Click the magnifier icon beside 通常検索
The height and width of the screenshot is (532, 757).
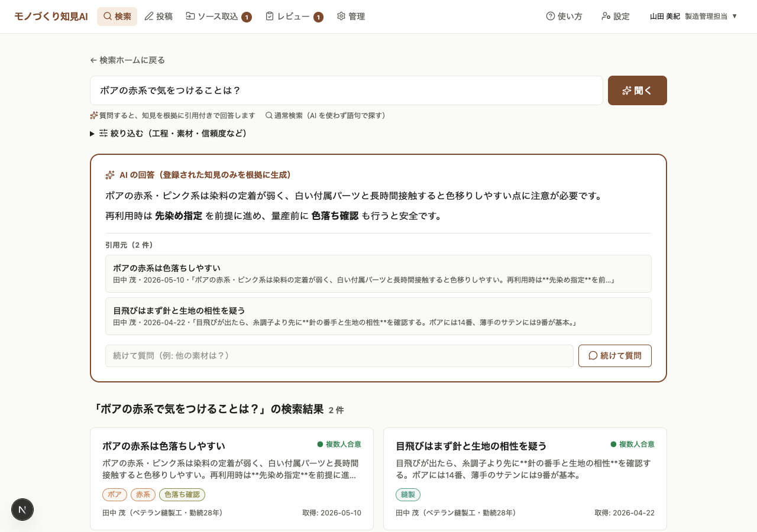coord(269,116)
